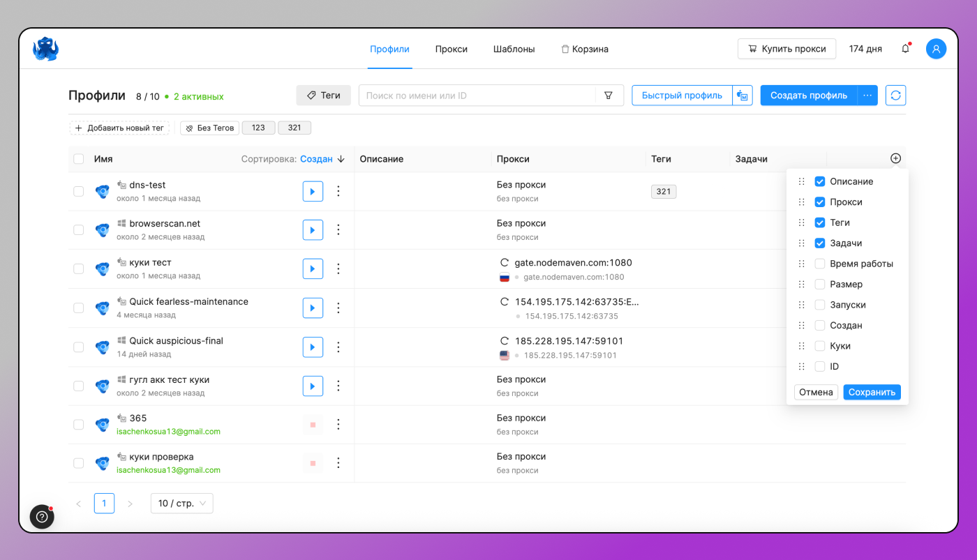
Task: Open the user account avatar icon
Action: (x=936, y=48)
